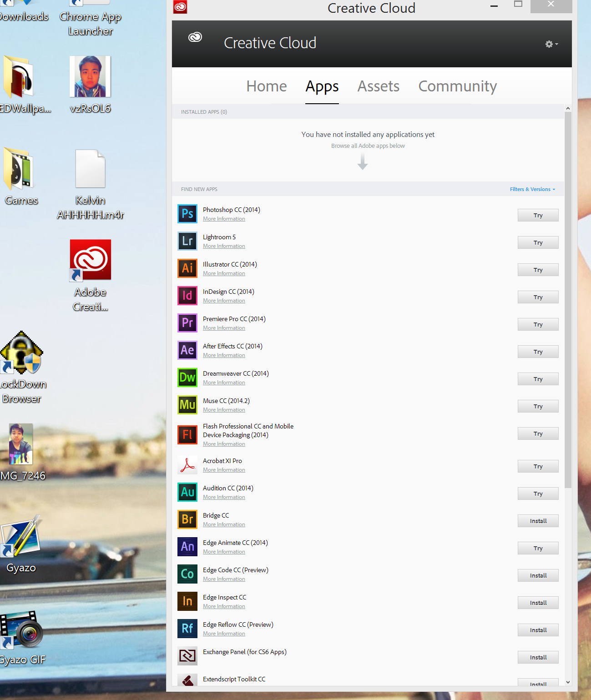This screenshot has width=591, height=700.
Task: Click the Edge Inspect CC app icon
Action: [187, 601]
